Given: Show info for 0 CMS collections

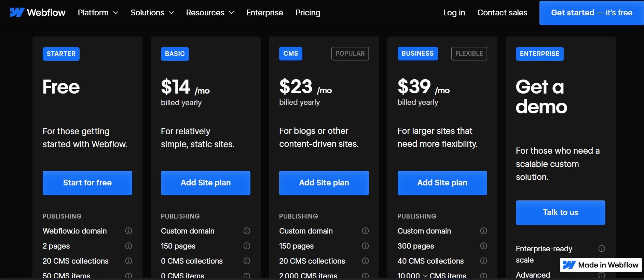Looking at the screenshot, I should coord(247,261).
